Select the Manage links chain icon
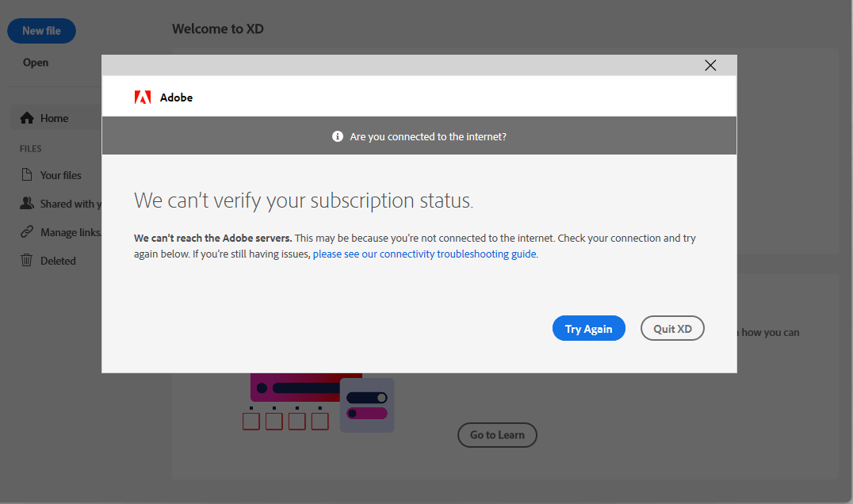Viewport: 853px width, 504px height. 26,231
